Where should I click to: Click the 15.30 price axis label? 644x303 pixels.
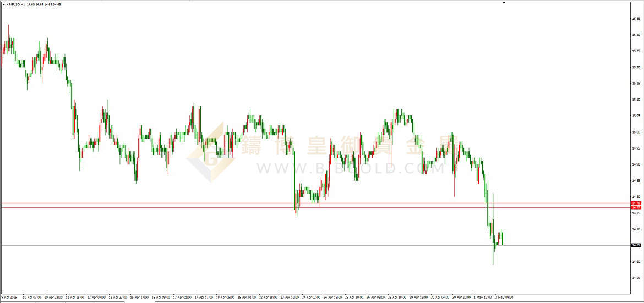click(x=636, y=35)
